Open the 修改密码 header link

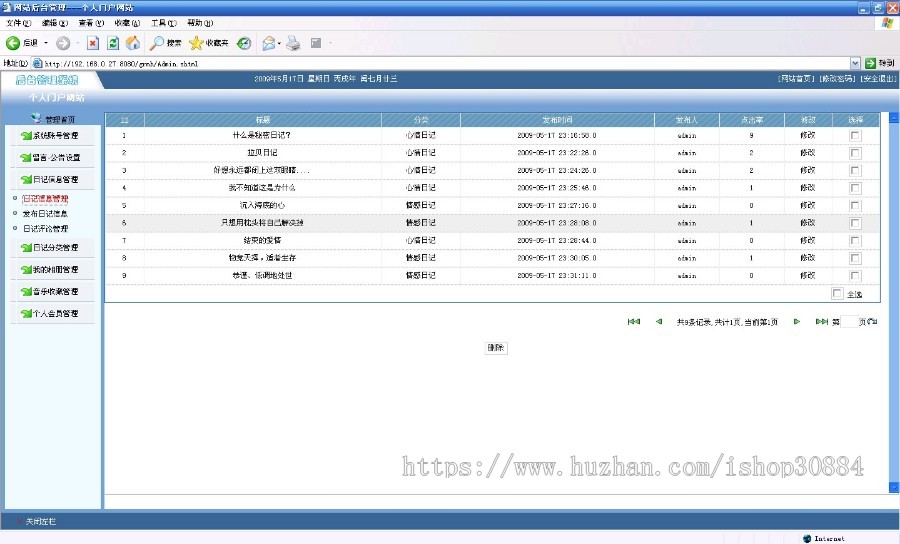[x=837, y=79]
